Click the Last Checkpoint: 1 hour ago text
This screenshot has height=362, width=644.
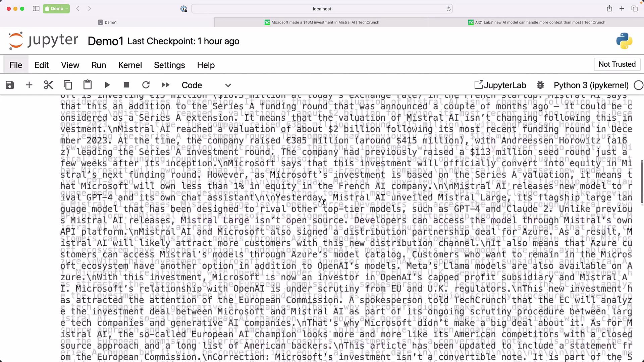(x=183, y=41)
